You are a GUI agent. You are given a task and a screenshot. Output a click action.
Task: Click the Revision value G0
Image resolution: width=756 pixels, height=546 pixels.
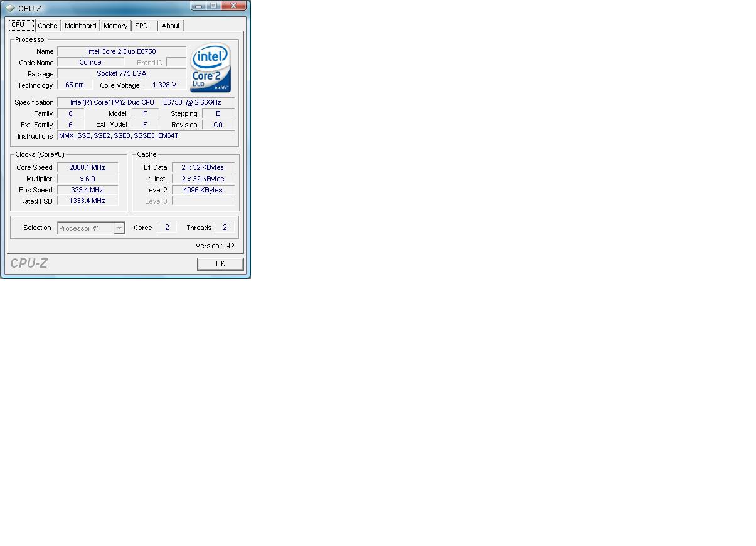218,125
